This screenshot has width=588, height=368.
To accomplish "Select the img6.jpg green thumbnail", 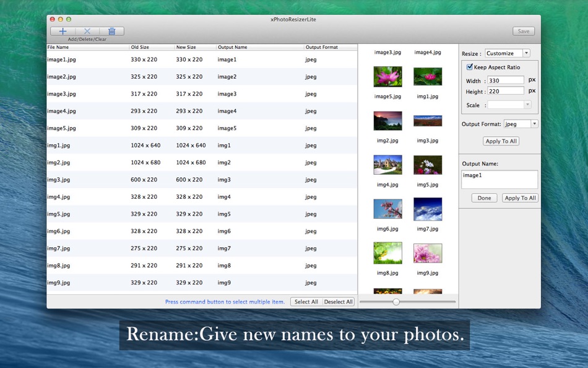I will pos(387,253).
